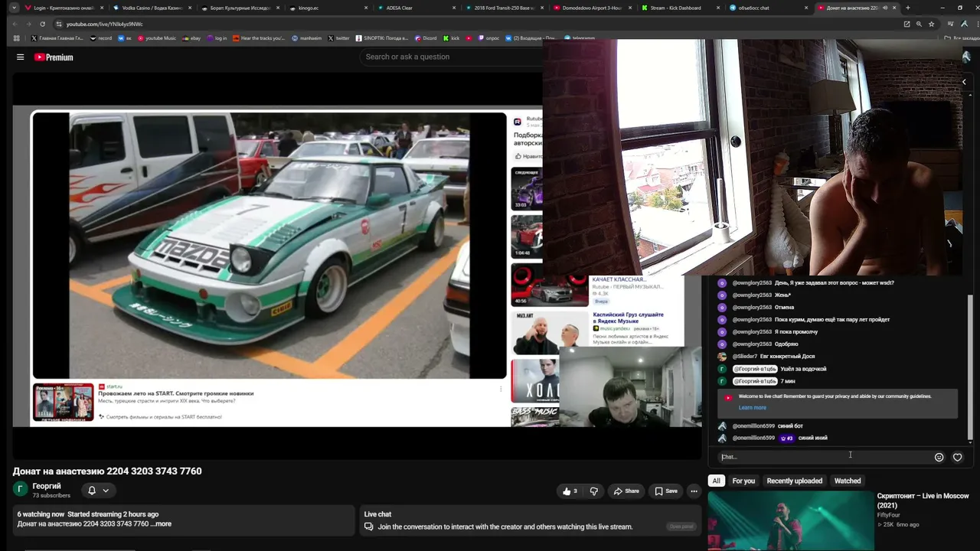Click the chat message input field
Screen dimensions: 980x551
pyautogui.click(x=824, y=457)
